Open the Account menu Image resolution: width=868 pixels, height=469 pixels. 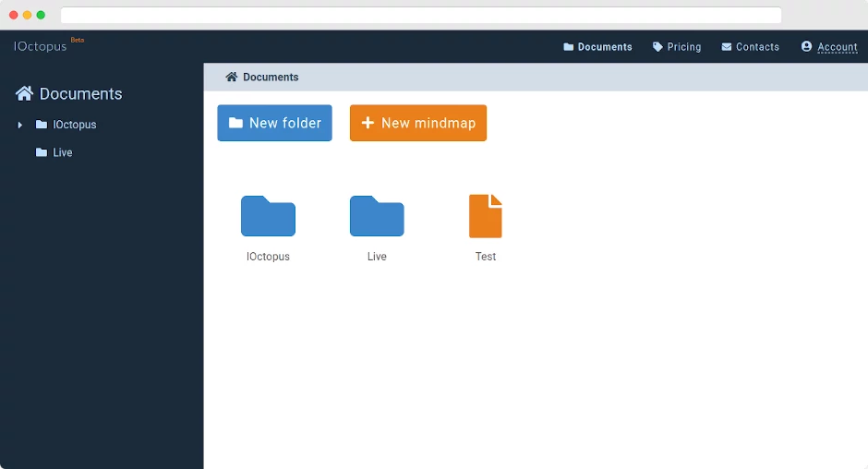point(829,47)
